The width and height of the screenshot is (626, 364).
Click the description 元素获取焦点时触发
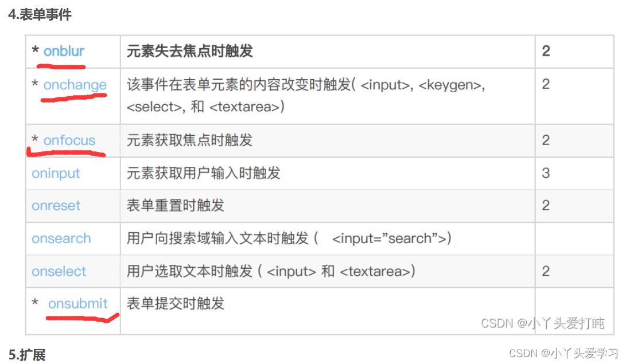[190, 140]
